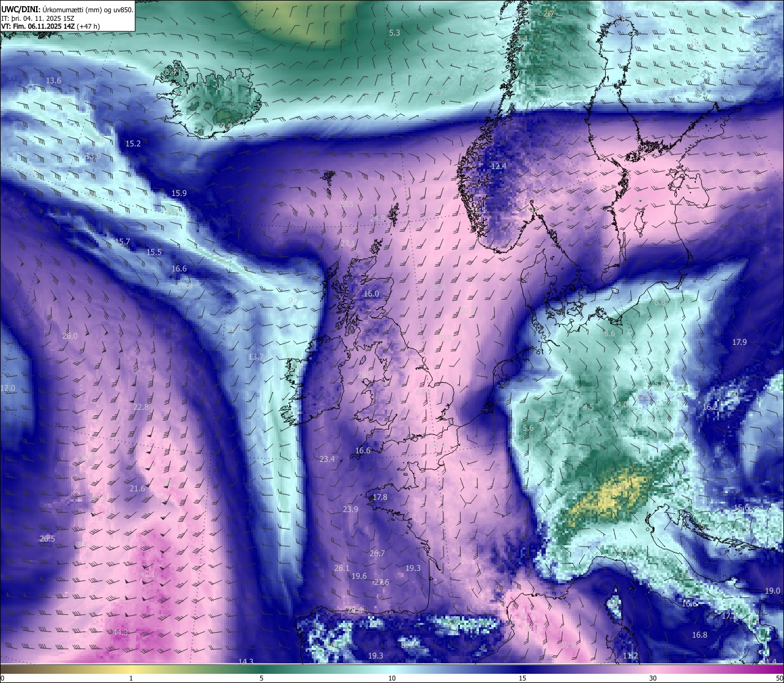The image size is (784, 683).
Task: Click the 21.6 value label
Action: [138, 489]
